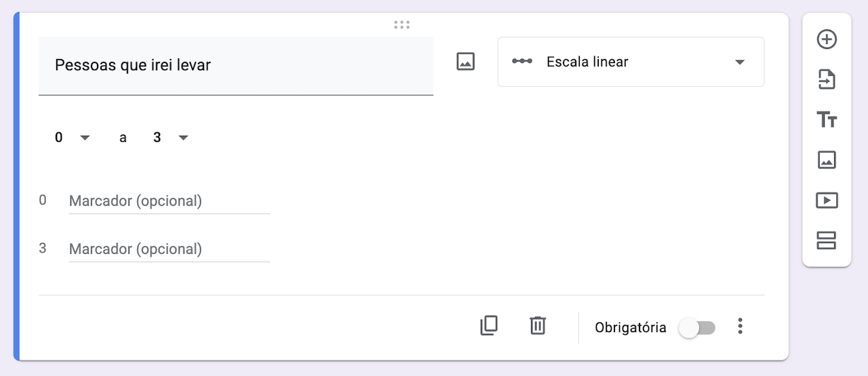Add an image from the side toolbar
Viewport: 868px width, 376px height.
827,160
